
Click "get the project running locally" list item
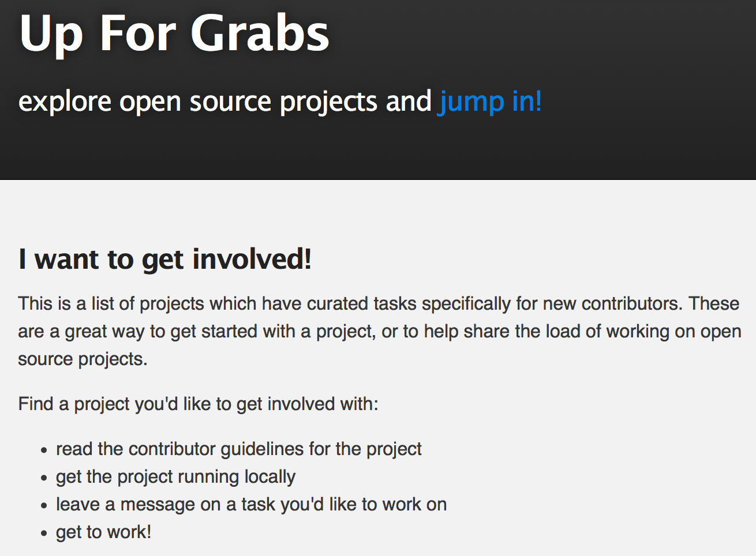click(x=175, y=476)
